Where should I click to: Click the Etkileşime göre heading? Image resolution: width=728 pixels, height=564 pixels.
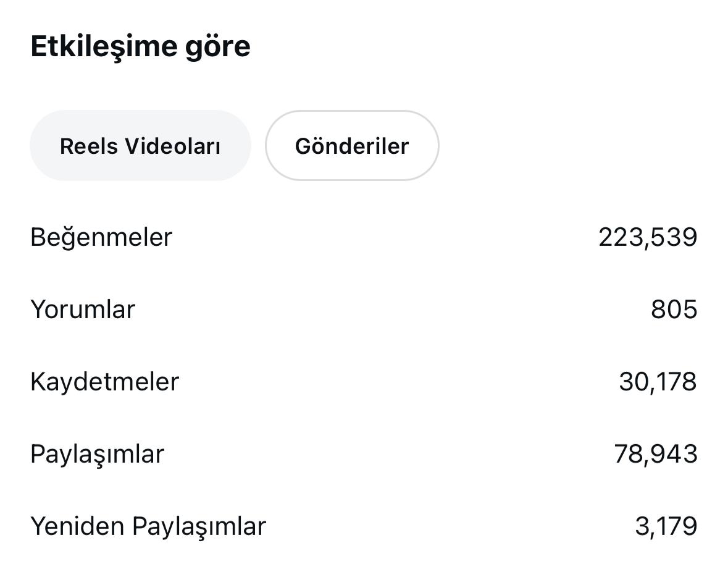140,47
